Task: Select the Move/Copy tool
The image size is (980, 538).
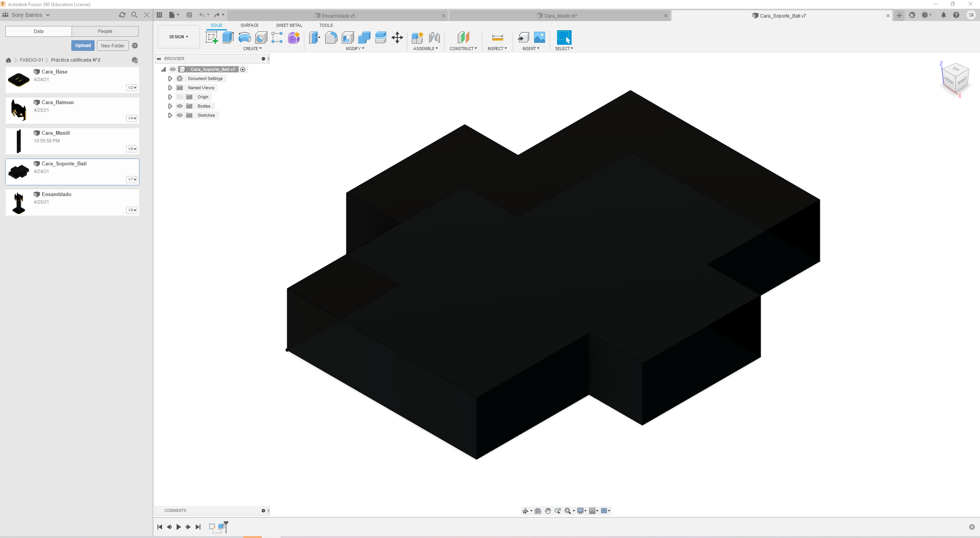Action: [397, 38]
